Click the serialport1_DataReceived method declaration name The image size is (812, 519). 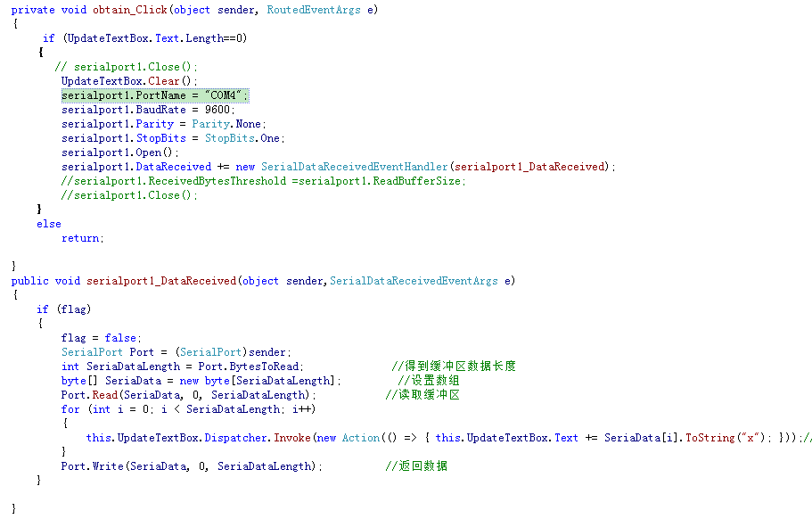coord(161,281)
